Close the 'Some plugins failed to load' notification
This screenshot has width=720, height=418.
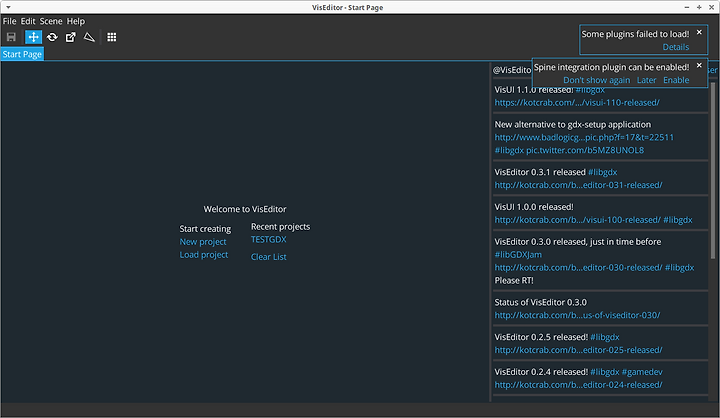pos(699,32)
